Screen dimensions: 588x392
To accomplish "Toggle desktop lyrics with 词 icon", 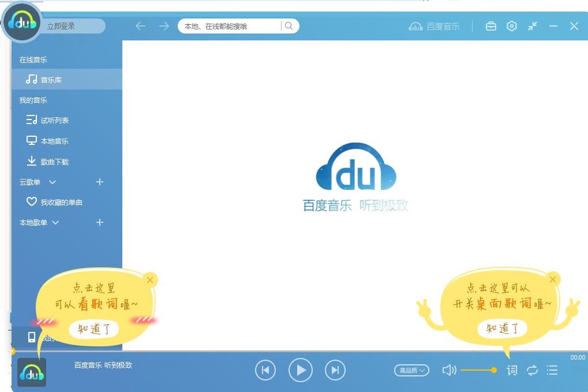I will pos(512,370).
